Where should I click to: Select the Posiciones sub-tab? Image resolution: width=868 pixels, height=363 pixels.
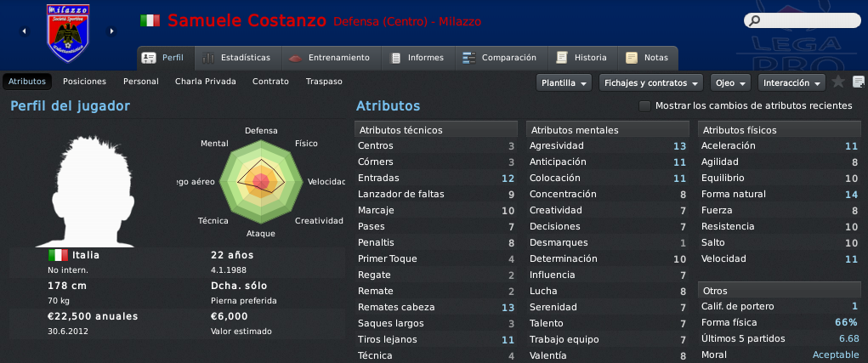[85, 82]
